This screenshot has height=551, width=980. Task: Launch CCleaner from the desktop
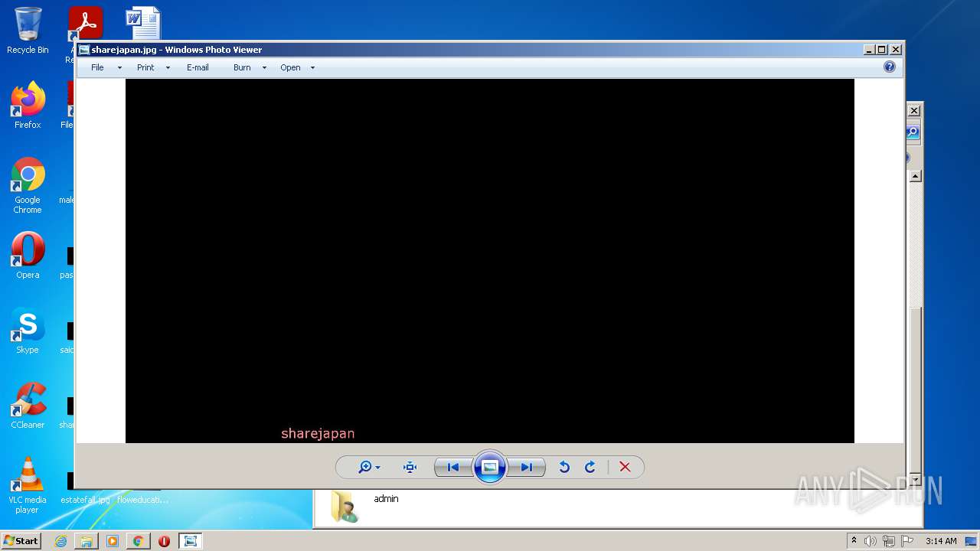pos(28,406)
